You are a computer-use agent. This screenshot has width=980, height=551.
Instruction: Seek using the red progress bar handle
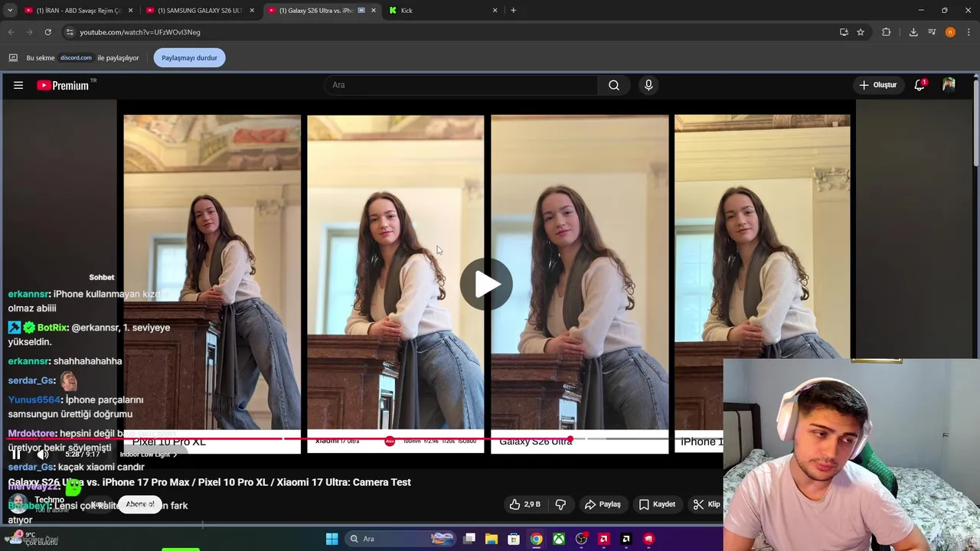tap(570, 439)
